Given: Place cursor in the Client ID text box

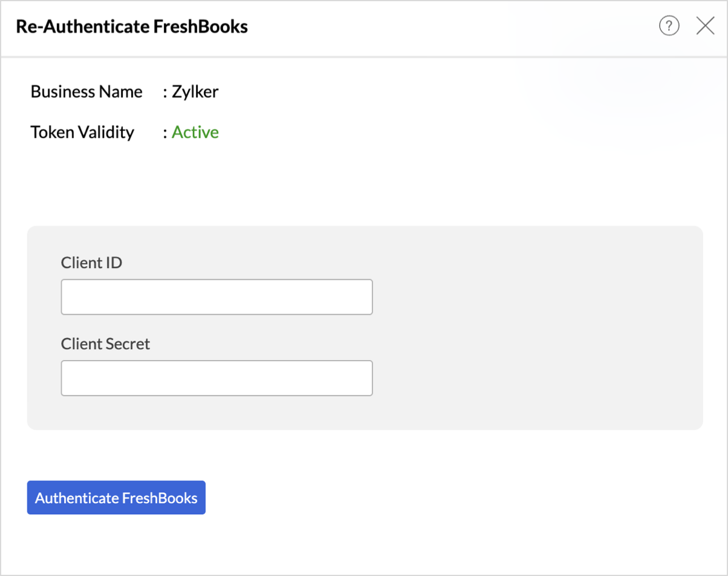Looking at the screenshot, I should [x=216, y=297].
